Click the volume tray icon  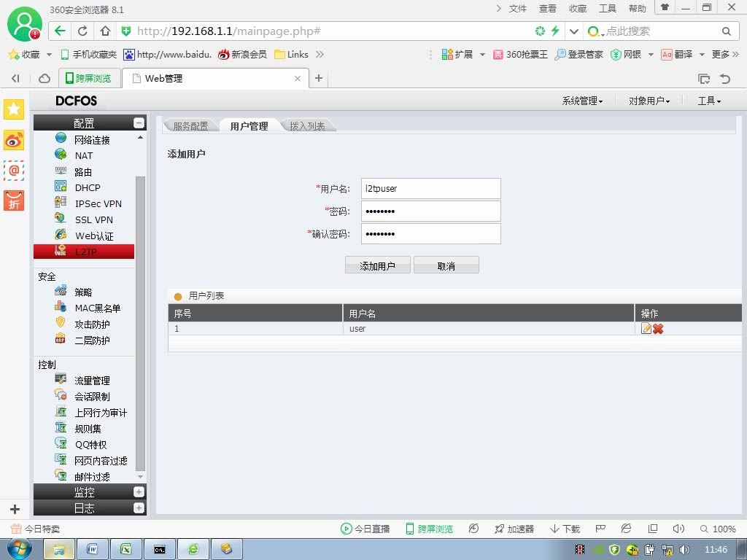point(684,550)
